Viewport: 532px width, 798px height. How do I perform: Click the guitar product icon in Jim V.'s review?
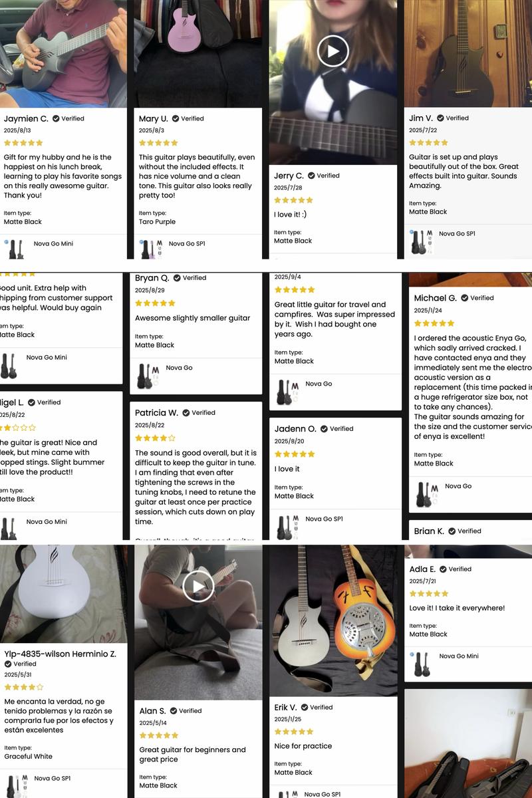[x=421, y=242]
